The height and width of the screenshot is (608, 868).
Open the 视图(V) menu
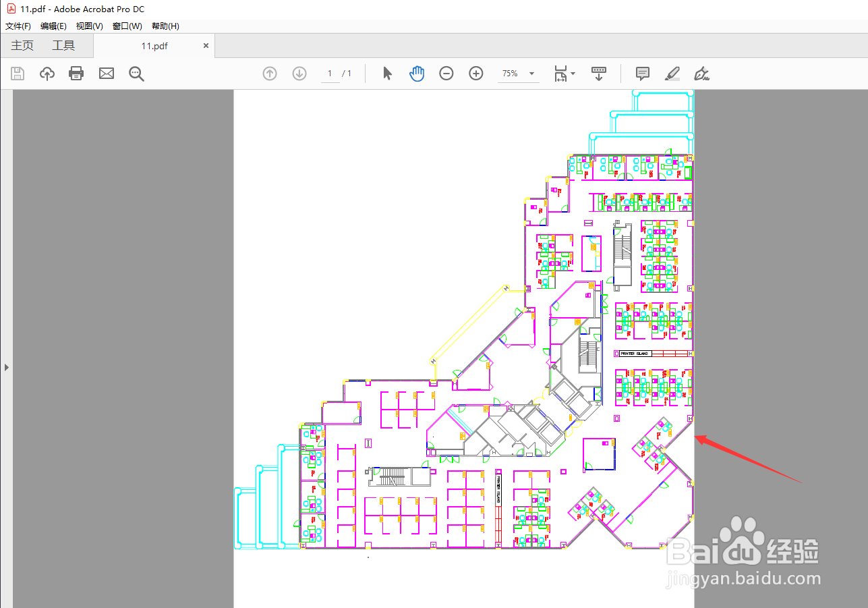point(89,26)
